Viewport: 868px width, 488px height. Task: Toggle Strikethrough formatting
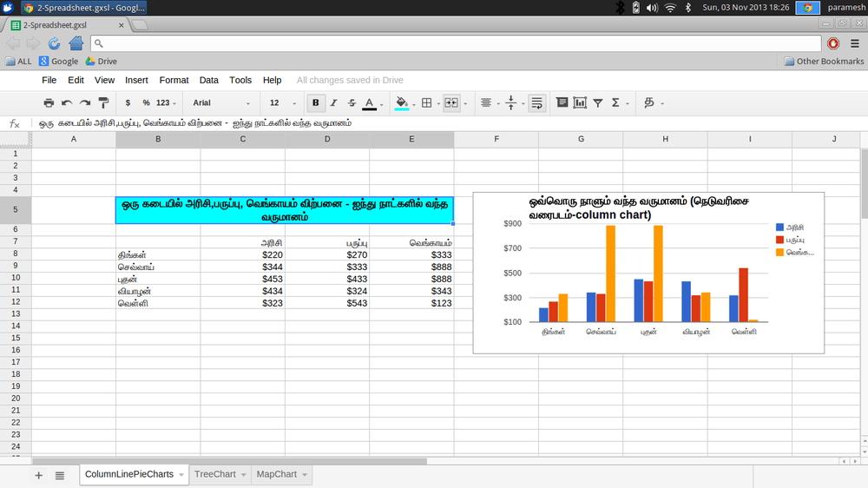coord(352,102)
